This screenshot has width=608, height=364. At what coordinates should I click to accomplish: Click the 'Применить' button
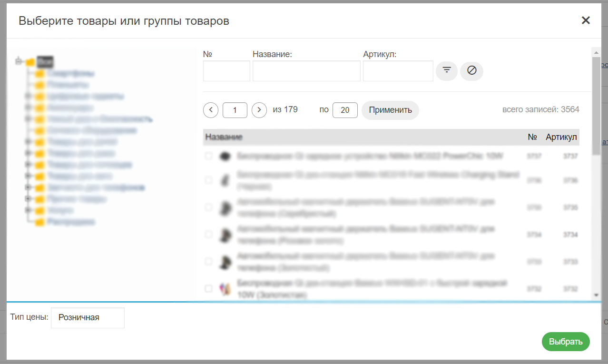click(x=390, y=110)
